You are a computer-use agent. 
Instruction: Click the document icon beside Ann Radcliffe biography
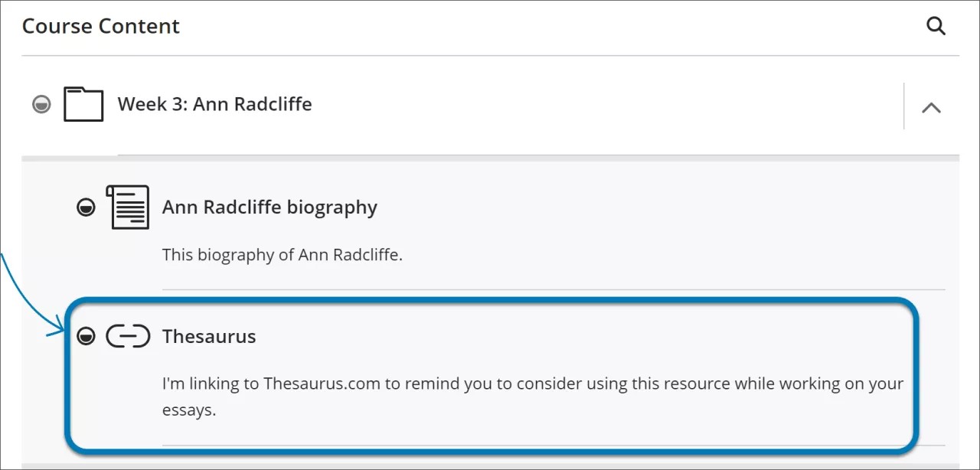coord(128,206)
